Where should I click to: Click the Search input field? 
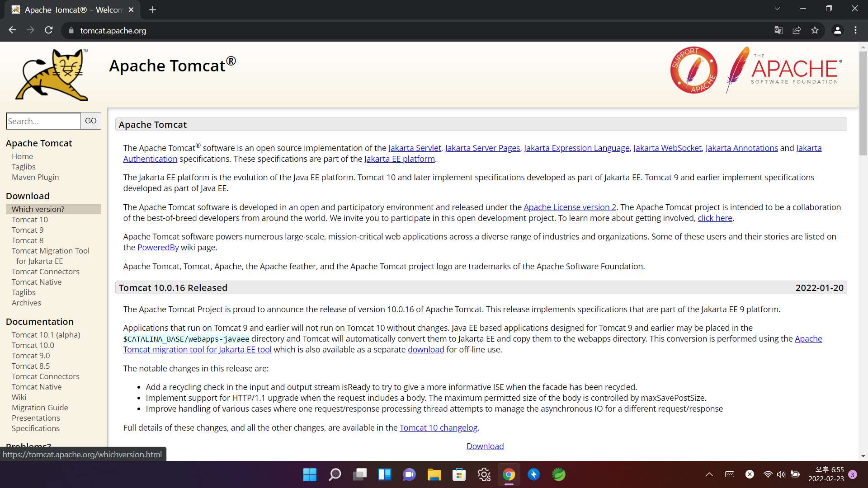(x=43, y=121)
